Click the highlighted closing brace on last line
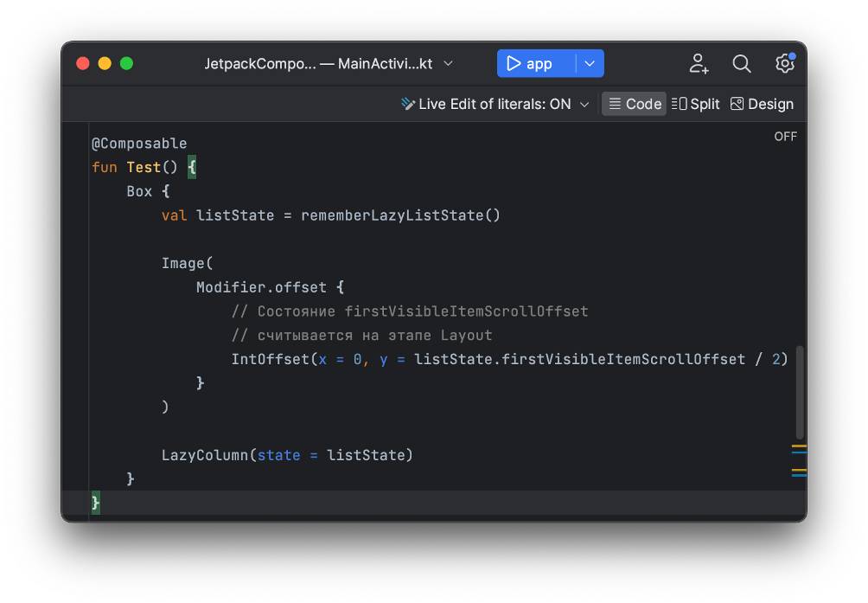This screenshot has height=603, width=868. [95, 503]
